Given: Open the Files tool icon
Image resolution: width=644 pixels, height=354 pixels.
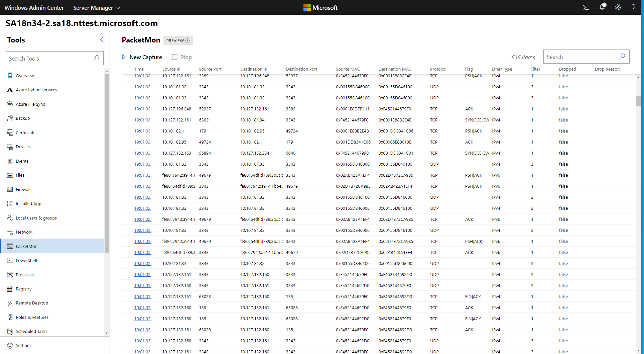Looking at the screenshot, I should [x=10, y=175].
